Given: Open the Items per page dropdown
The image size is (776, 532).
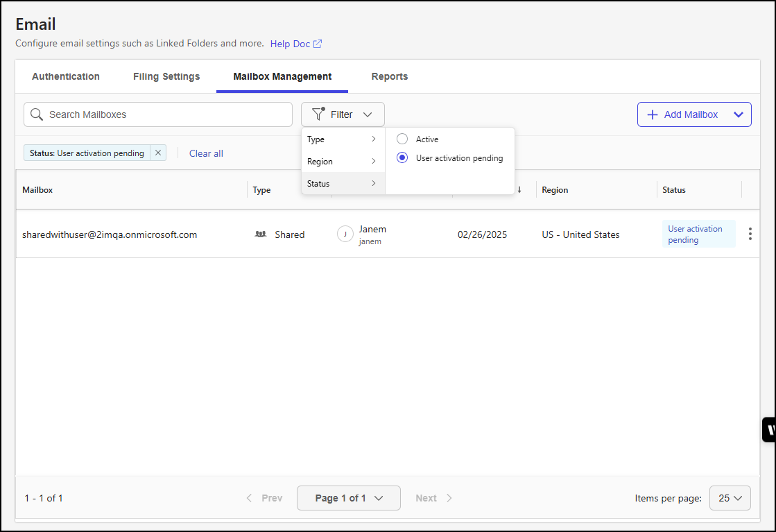Looking at the screenshot, I should 730,497.
